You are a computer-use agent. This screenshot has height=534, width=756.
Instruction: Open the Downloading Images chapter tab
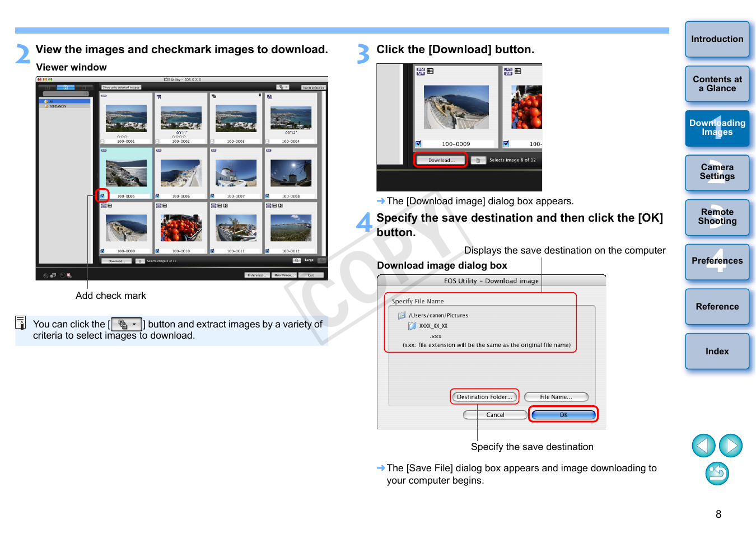(x=717, y=128)
